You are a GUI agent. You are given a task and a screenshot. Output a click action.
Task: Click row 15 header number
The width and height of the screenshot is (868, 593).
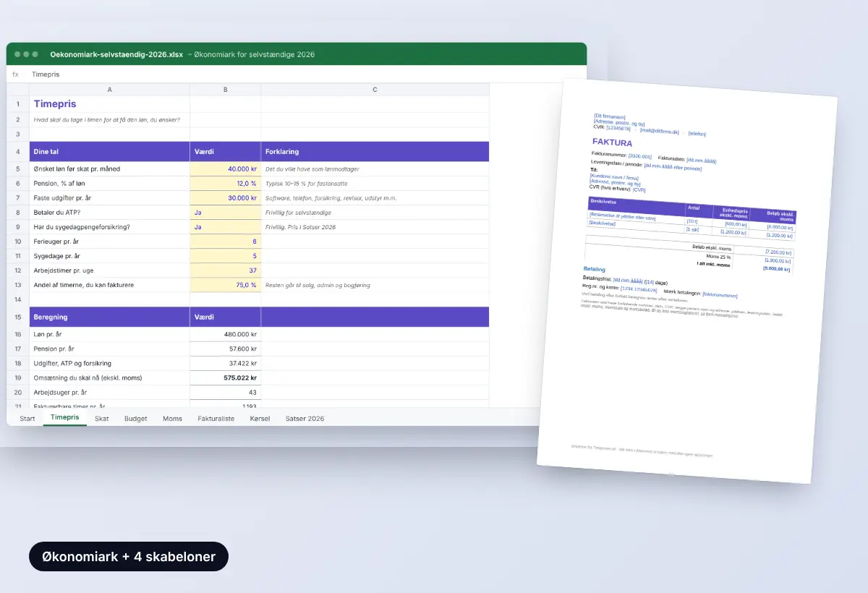pos(17,317)
